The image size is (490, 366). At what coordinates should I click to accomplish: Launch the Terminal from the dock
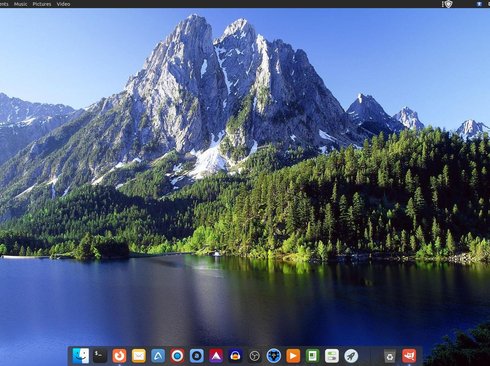point(100,356)
